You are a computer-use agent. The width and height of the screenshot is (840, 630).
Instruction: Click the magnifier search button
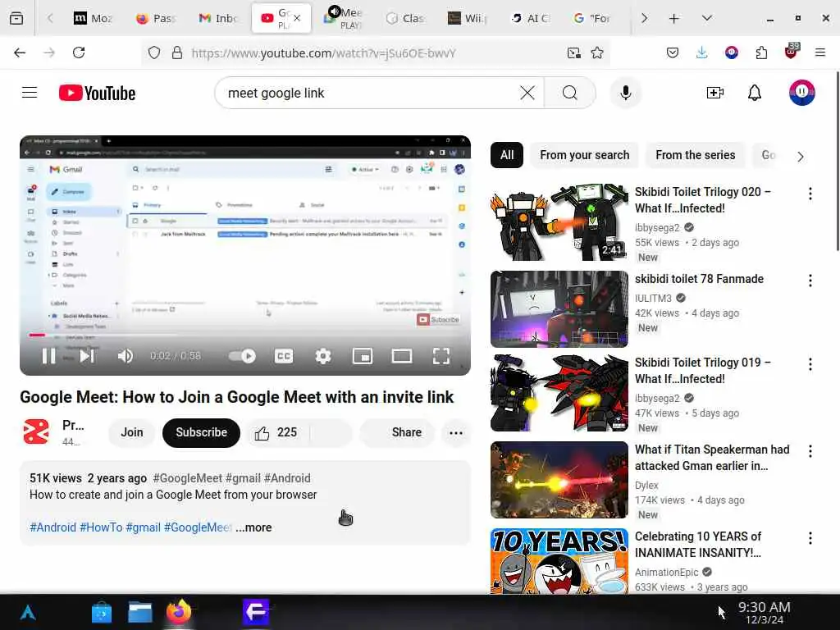(570, 93)
